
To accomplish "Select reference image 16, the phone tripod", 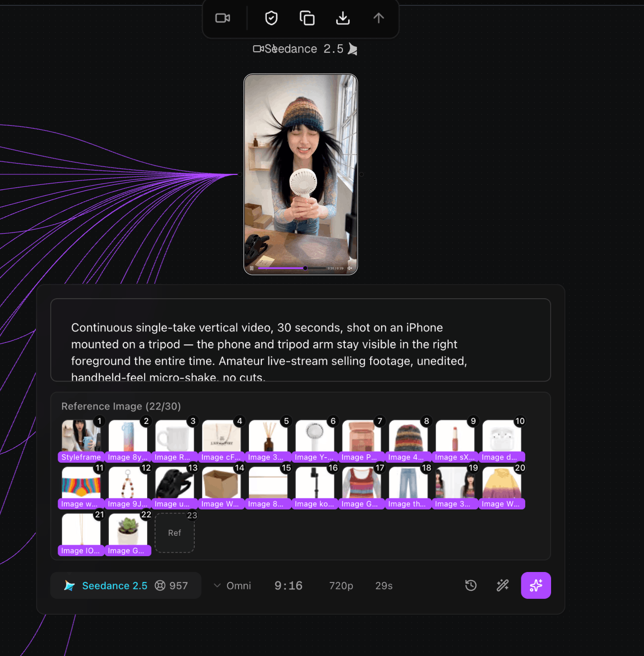I will (315, 487).
